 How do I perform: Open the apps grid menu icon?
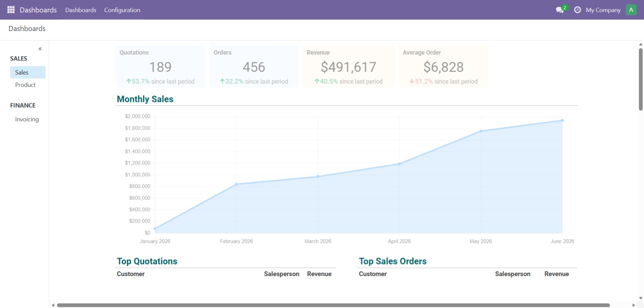11,10
